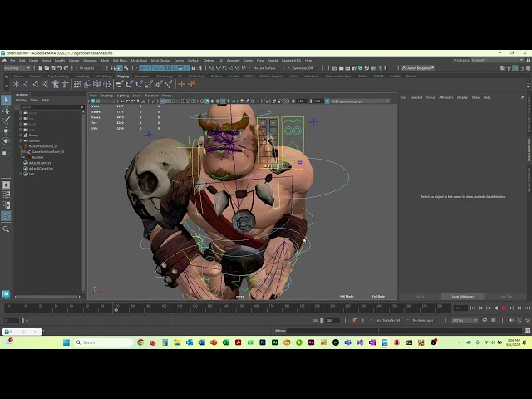Select the arrow Select tool in the toolbox

(x=6, y=100)
